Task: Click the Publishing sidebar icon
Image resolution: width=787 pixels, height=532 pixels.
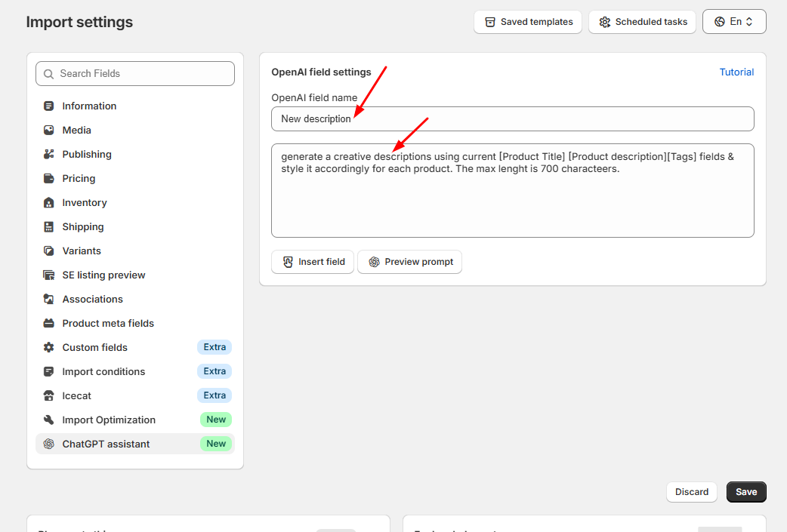Action: coord(48,154)
